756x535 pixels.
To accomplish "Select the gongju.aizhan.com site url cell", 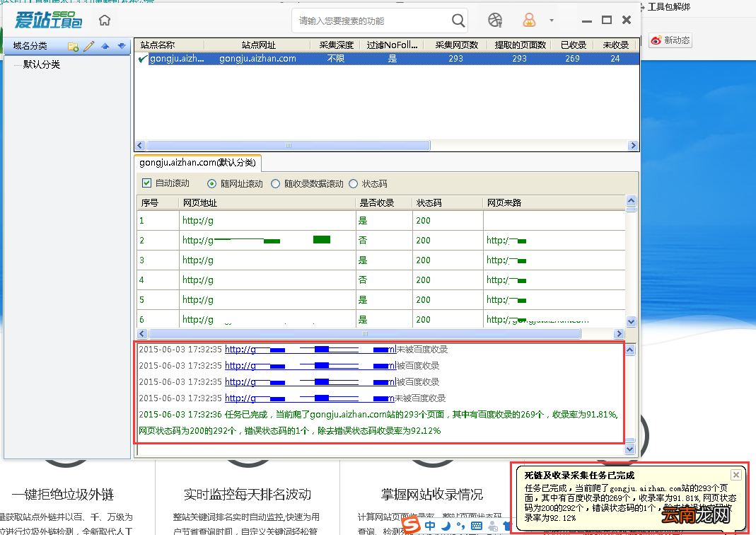I will point(257,59).
